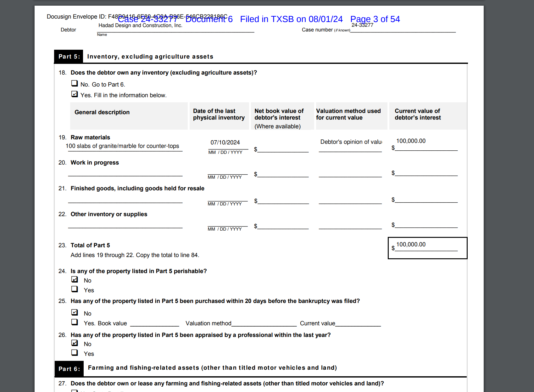Click the 'Part 5:' section label
This screenshot has width=534, height=392.
(69, 57)
